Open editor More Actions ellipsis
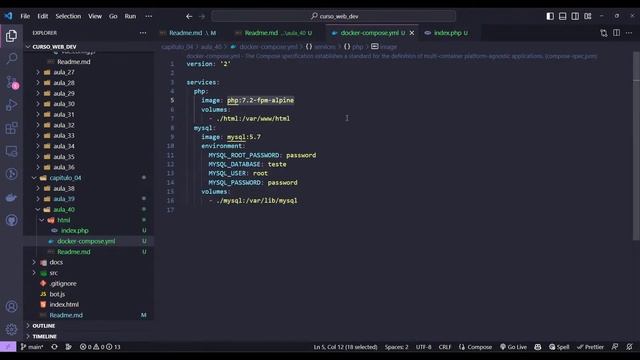 click(x=629, y=33)
